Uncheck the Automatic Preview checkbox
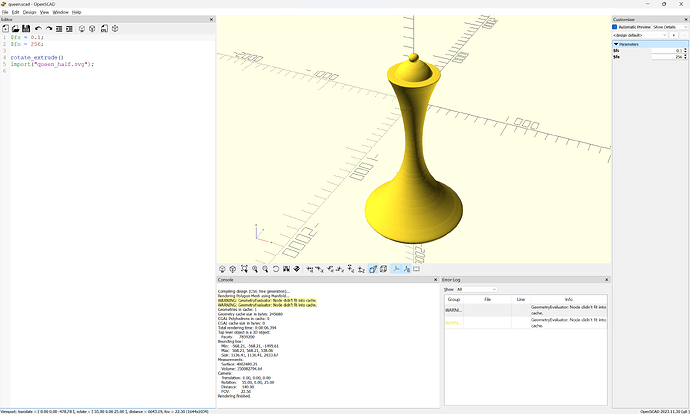 [x=614, y=27]
